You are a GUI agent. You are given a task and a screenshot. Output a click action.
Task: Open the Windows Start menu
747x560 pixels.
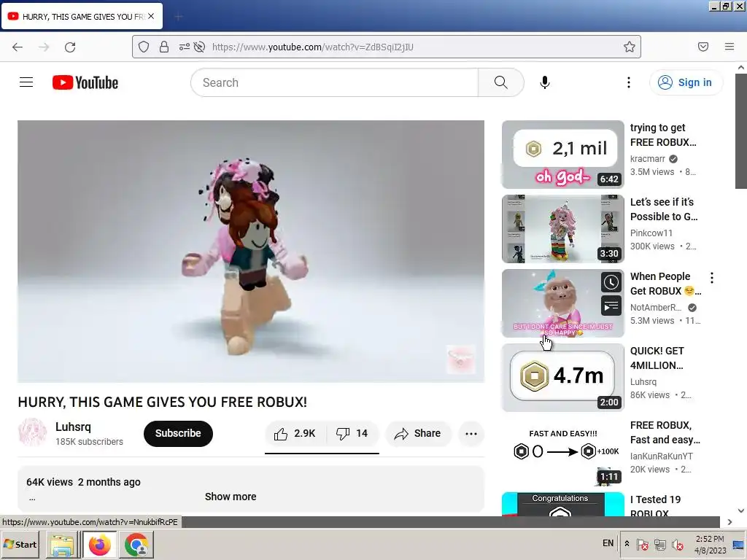click(20, 544)
